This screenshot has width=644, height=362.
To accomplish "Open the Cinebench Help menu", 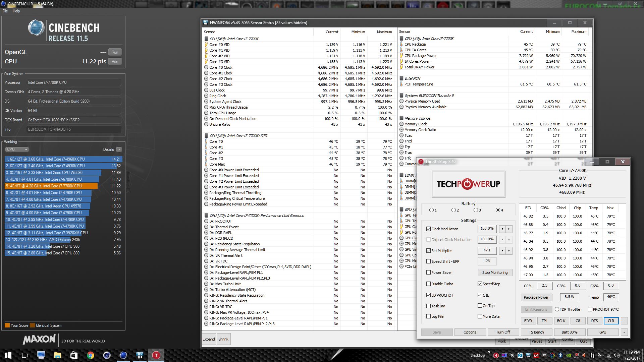I will [x=16, y=11].
